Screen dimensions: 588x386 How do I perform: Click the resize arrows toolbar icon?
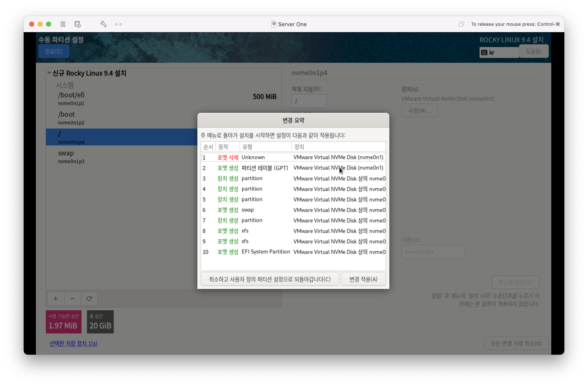coord(118,24)
